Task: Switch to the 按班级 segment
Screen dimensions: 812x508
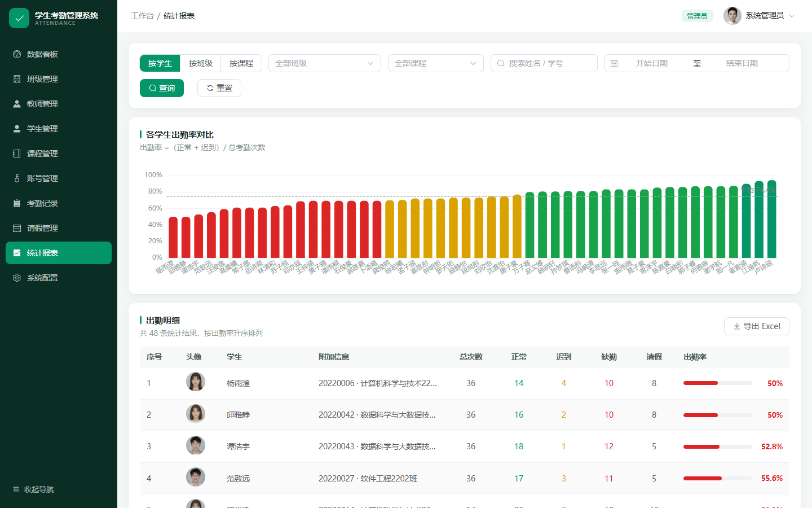Action: point(201,63)
